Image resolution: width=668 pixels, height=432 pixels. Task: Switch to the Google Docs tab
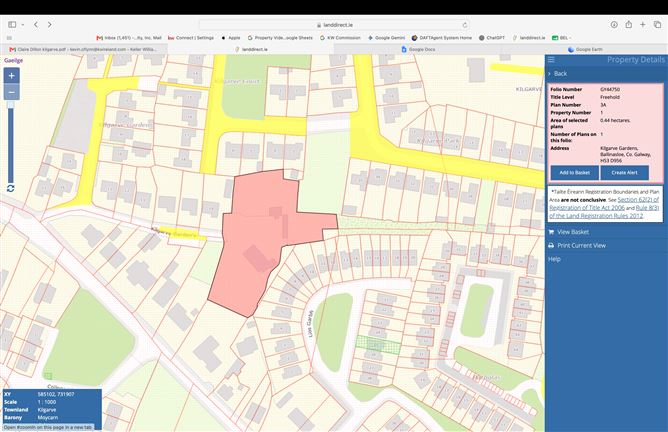[418, 49]
